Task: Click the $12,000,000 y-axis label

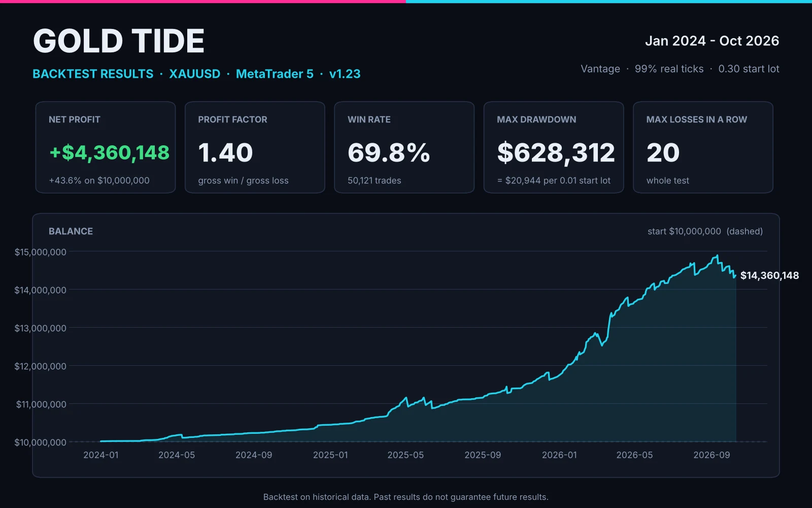Action: pyautogui.click(x=41, y=366)
